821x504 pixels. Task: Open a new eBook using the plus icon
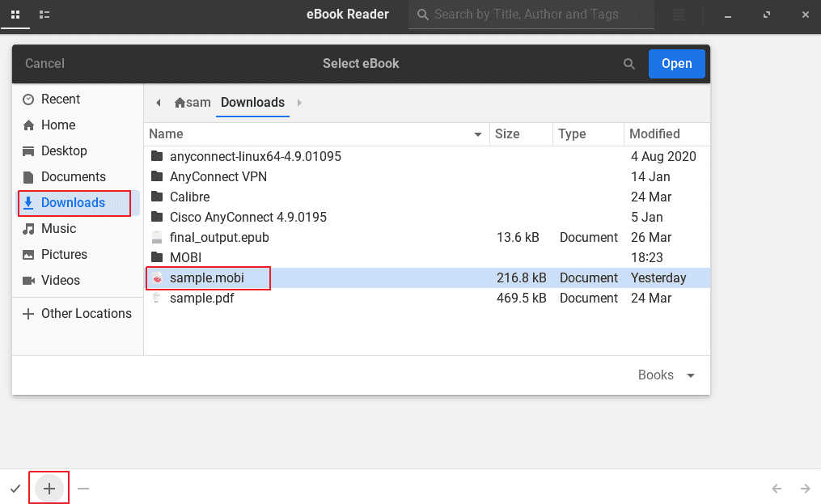pos(49,488)
